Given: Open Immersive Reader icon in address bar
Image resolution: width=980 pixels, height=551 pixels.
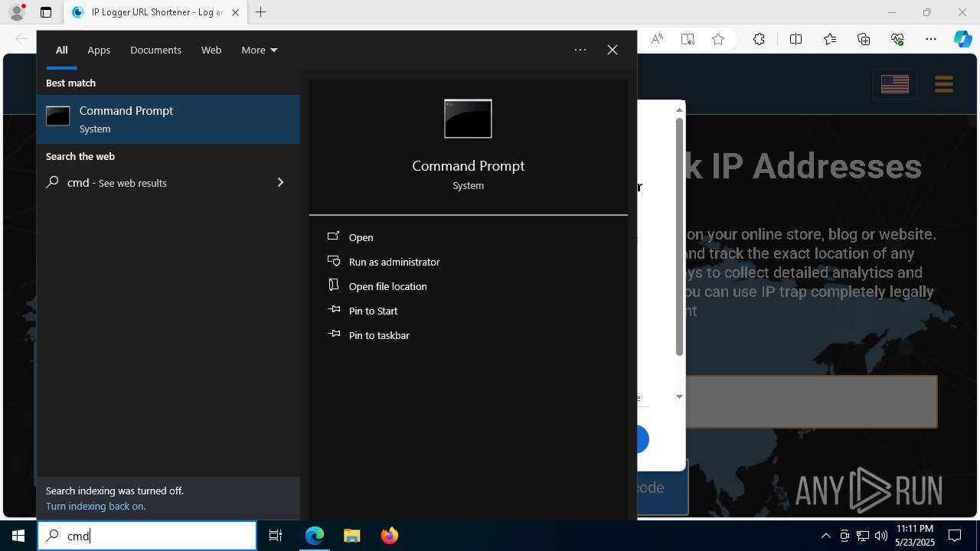Looking at the screenshot, I should coord(688,39).
